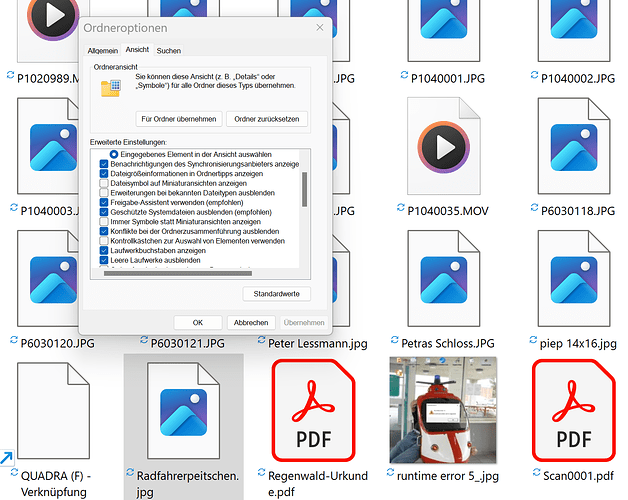Image resolution: width=628 pixels, height=500 pixels.
Task: Uncheck 'Dateigrößeinformationen in Ordnertipps anzeigen'
Action: tap(104, 173)
